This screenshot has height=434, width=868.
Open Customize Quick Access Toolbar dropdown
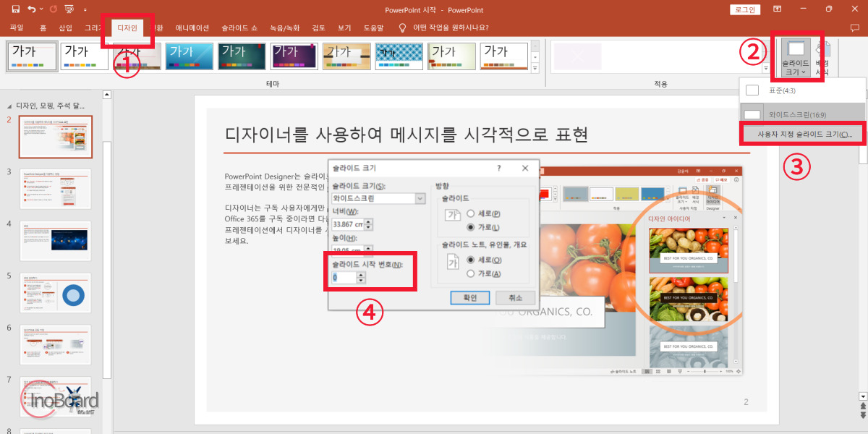pos(85,10)
